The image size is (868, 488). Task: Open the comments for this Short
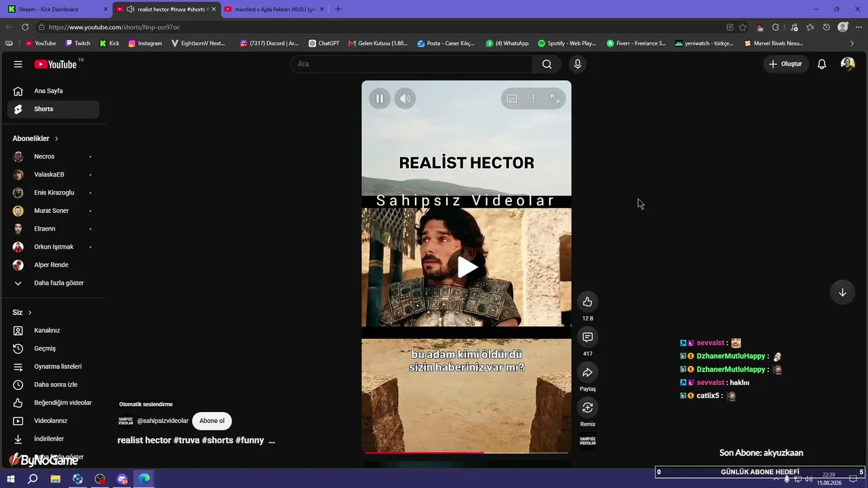[588, 338]
